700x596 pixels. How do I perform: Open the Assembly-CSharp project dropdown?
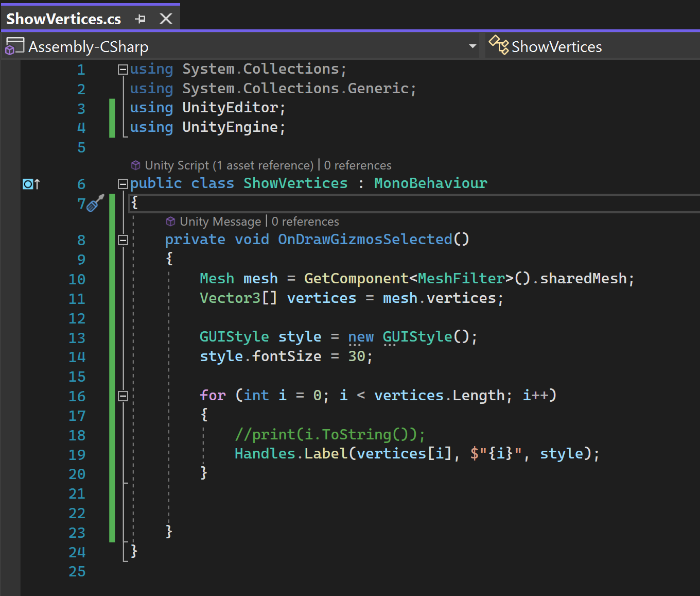[x=472, y=46]
